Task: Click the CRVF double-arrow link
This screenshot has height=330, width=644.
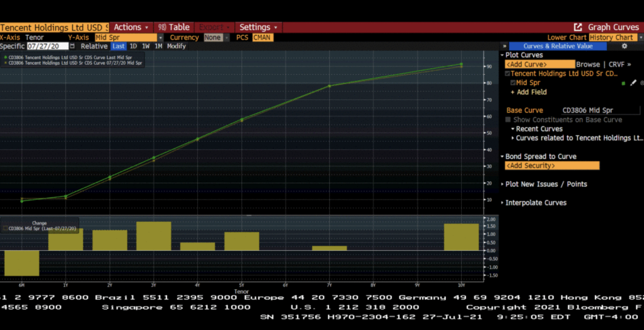Action: pos(619,64)
